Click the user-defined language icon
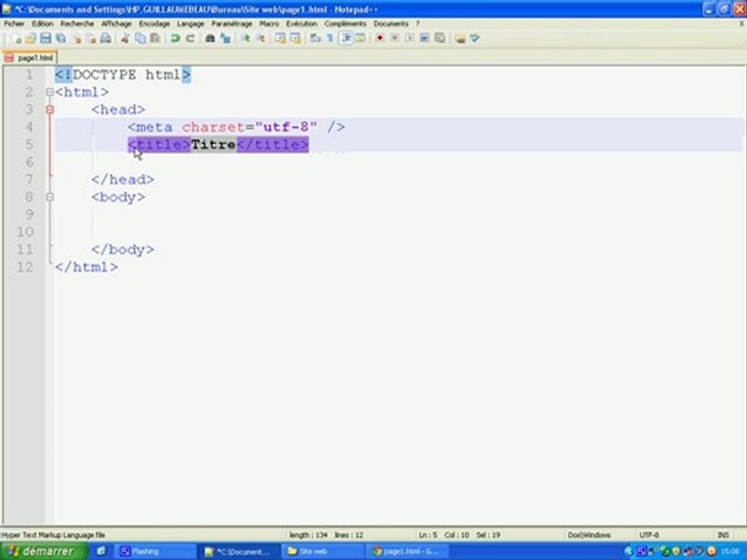Viewport: 747px width, 560px height. click(360, 39)
